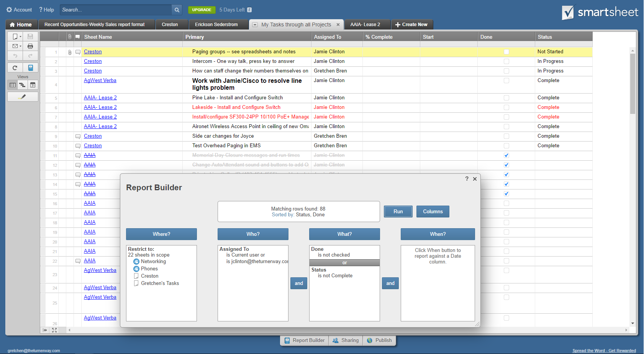The image size is (644, 354).
Task: Click attachments paperclip column header
Action: pos(70,37)
